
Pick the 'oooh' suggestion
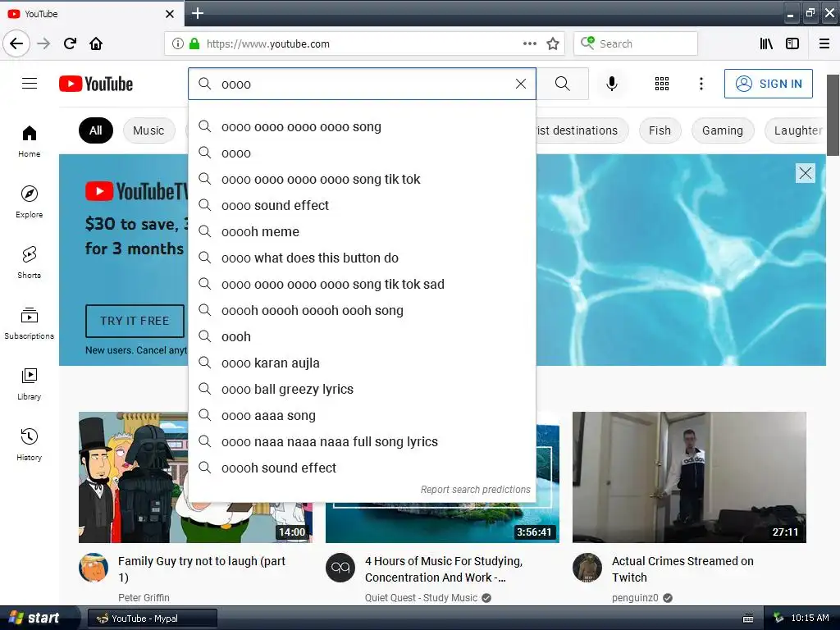point(362,337)
